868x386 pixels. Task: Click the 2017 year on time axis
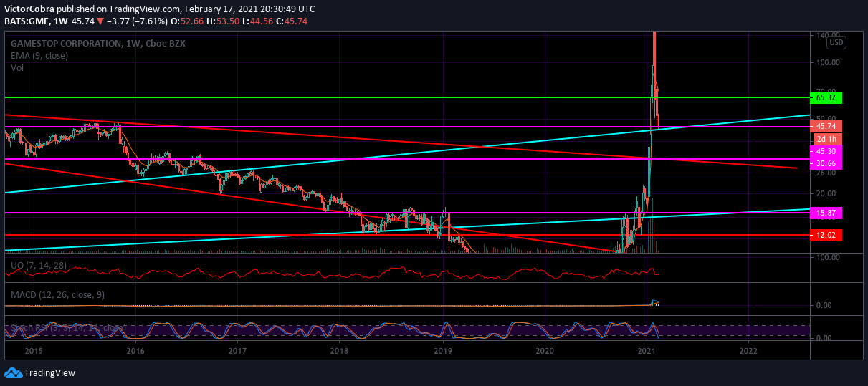point(237,352)
